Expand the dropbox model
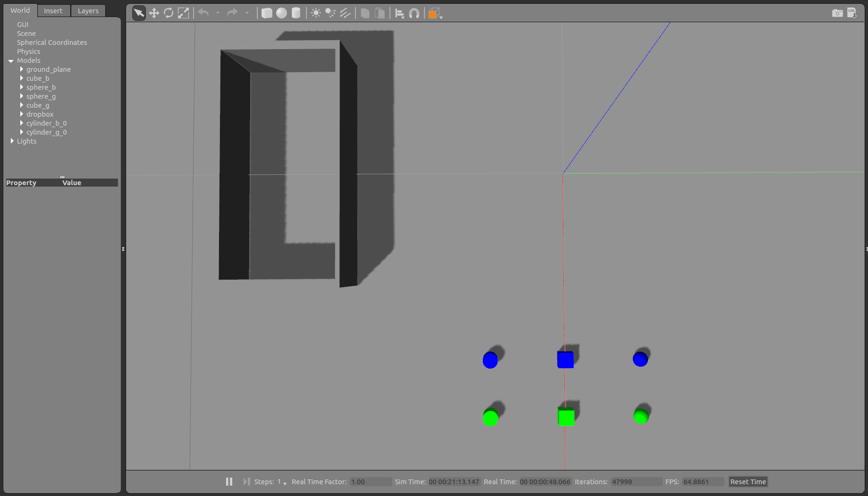868x496 pixels. tap(22, 114)
